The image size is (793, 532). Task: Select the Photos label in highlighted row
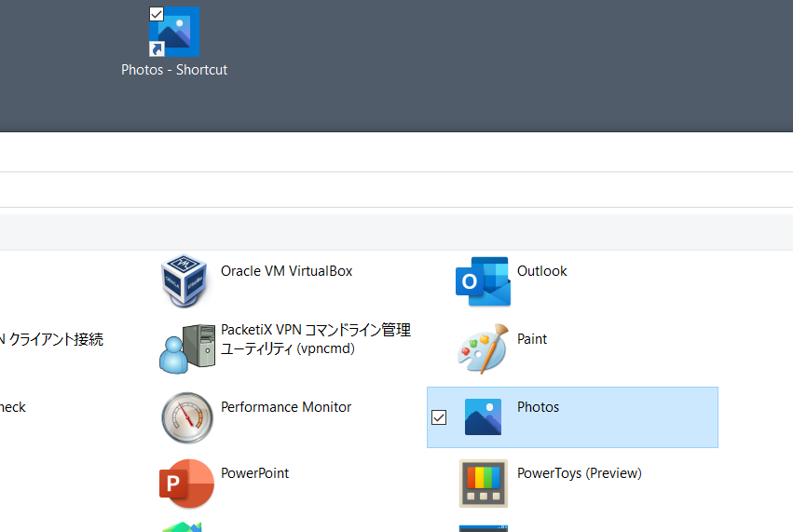click(x=538, y=407)
